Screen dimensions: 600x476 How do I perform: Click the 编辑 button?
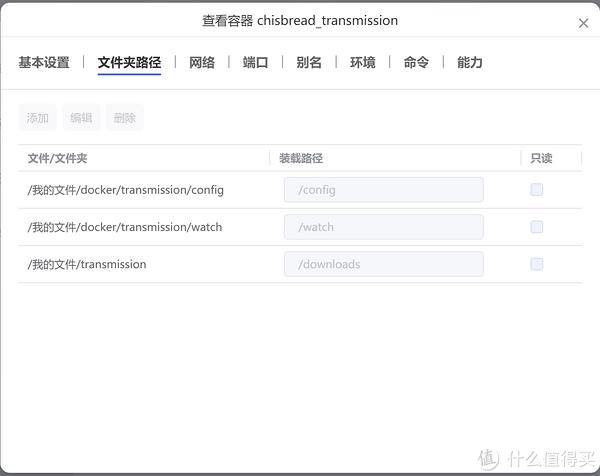[81, 117]
